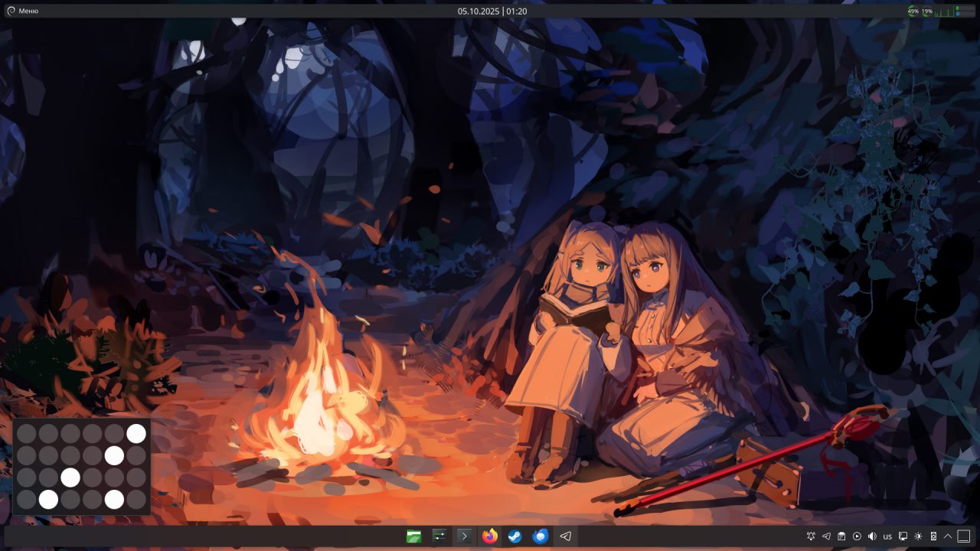Screen dimensions: 980x551
Task: Open the volume speaker control
Action: [x=872, y=536]
